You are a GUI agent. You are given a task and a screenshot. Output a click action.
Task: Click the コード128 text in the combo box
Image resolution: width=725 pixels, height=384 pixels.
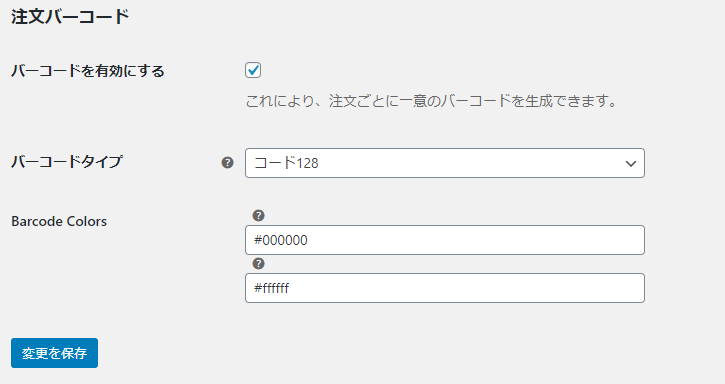point(286,163)
